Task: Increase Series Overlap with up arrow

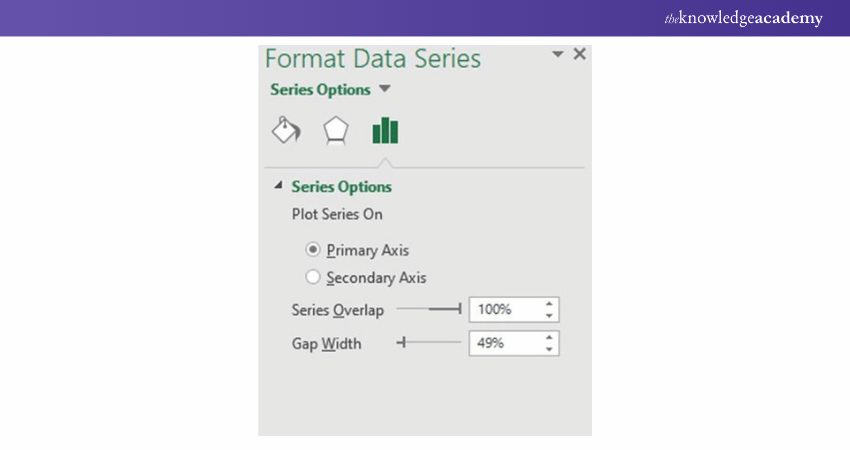Action: 549,304
